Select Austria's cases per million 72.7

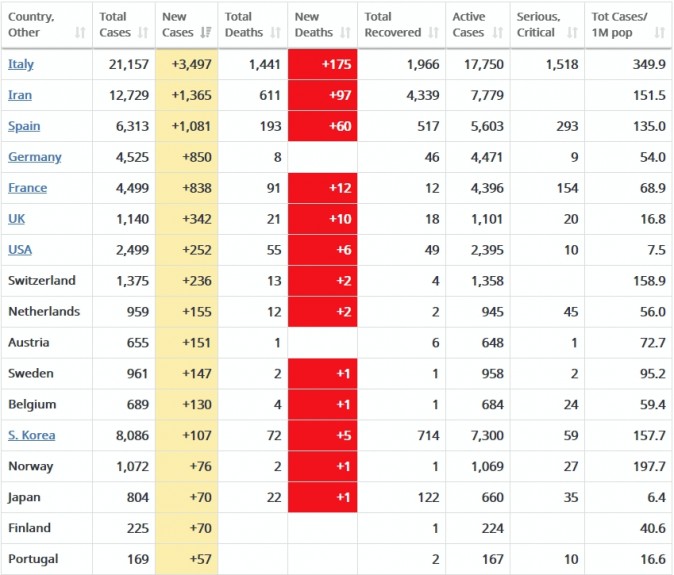[x=653, y=343]
